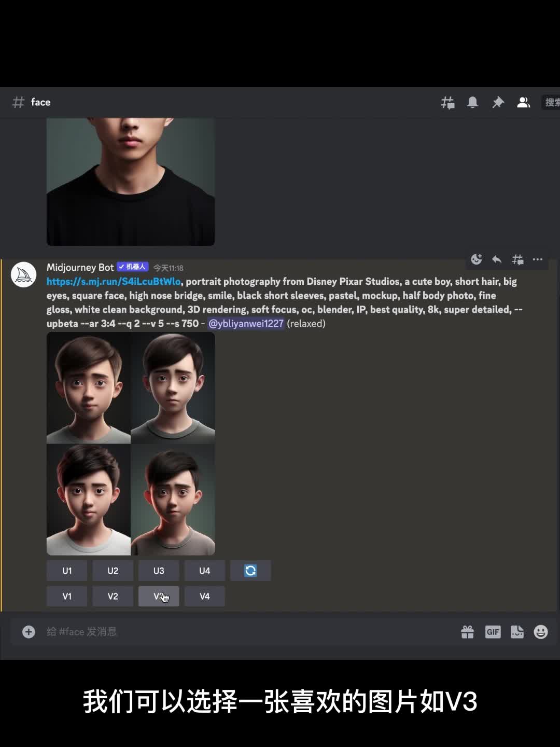This screenshot has width=560, height=747.
Task: Open the emoji picker
Action: coord(541,632)
